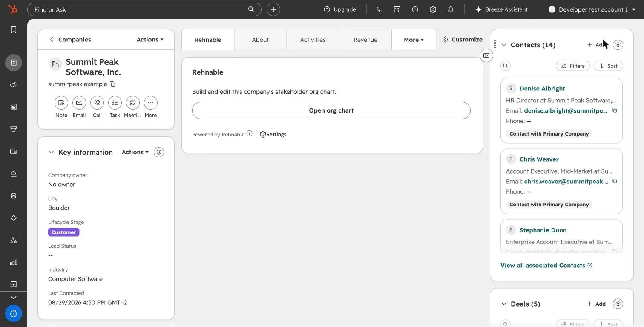The height and width of the screenshot is (327, 644).
Task: Open the Notifications bell
Action: tap(451, 9)
